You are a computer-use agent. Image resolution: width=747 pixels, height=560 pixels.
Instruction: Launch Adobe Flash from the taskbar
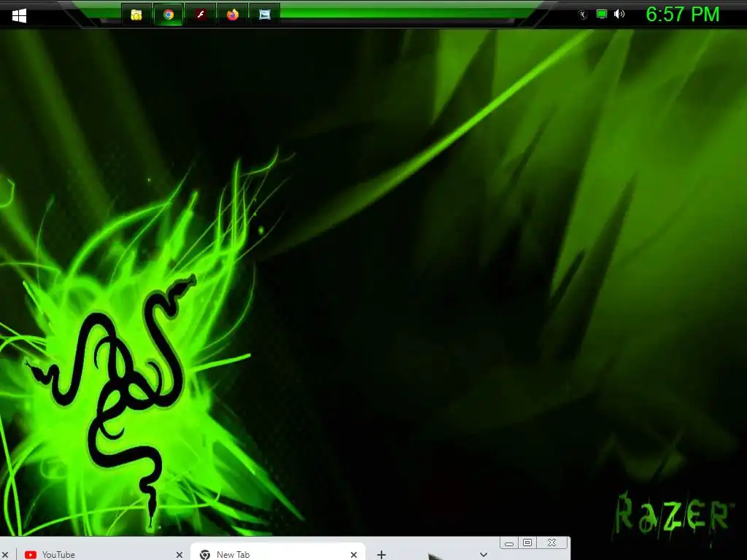(x=201, y=15)
